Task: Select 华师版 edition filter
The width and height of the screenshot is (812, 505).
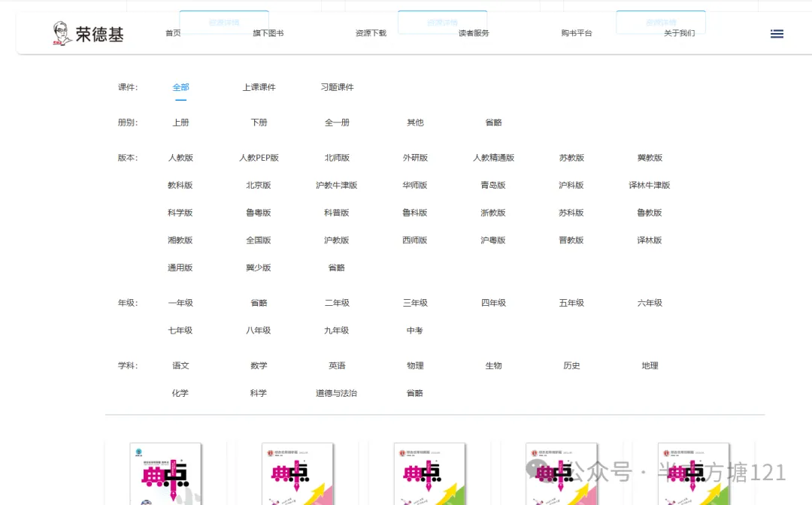Action: 415,185
